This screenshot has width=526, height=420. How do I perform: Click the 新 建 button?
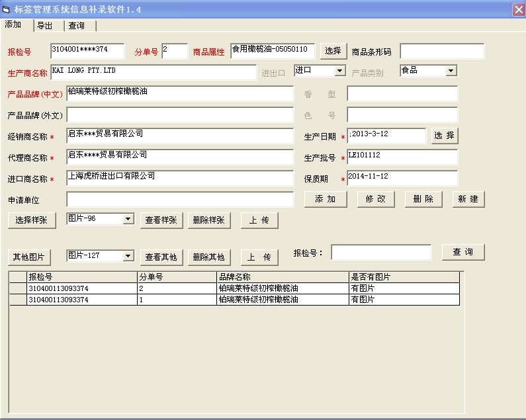[x=468, y=199]
